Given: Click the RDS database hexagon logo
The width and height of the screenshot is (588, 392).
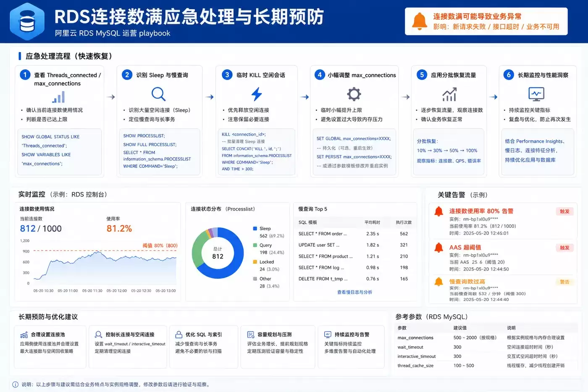Looking at the screenshot, I should (x=27, y=21).
